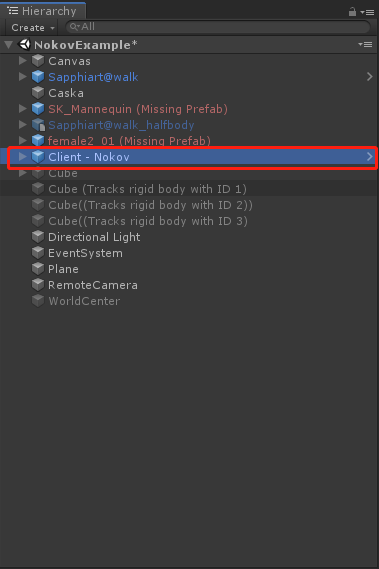Click the cube icon next to RemoteCamera
379x569 pixels.
pyautogui.click(x=38, y=285)
